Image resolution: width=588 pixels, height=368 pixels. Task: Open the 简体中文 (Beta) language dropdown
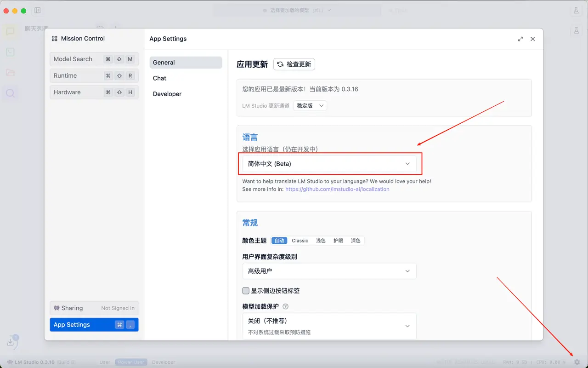coord(329,164)
